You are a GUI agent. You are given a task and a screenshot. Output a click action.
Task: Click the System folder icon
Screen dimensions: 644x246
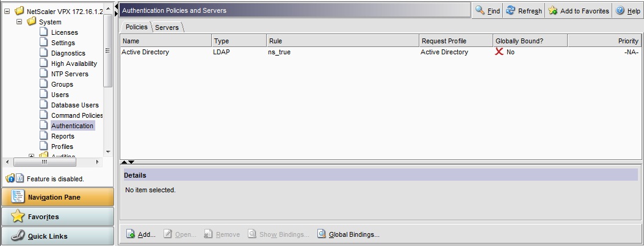pyautogui.click(x=32, y=21)
